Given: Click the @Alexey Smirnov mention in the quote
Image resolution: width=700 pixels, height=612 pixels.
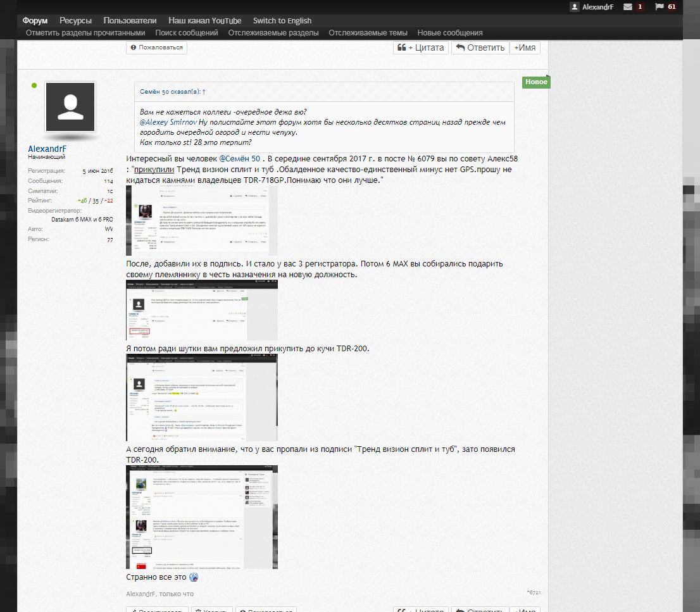Looking at the screenshot, I should coord(168,122).
